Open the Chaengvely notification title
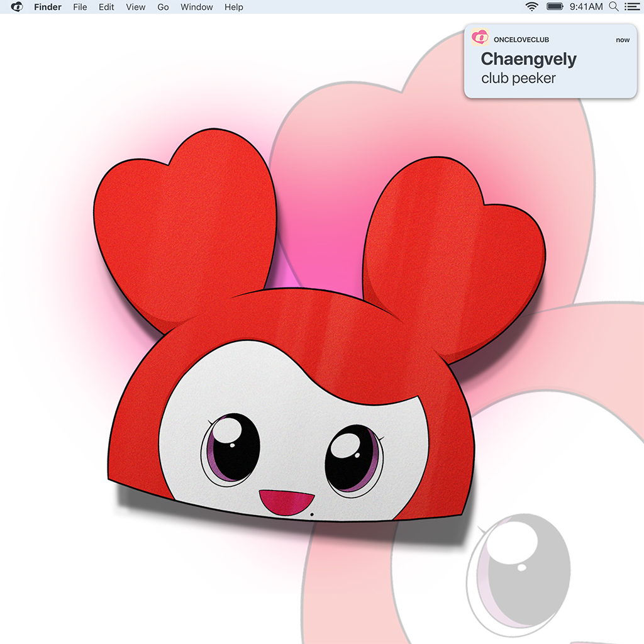 point(528,59)
